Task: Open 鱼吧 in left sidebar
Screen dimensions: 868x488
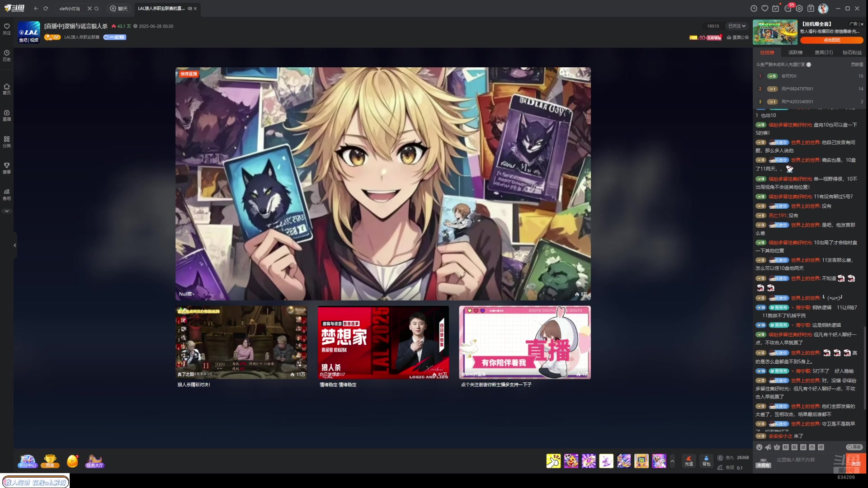Action: [x=6, y=194]
